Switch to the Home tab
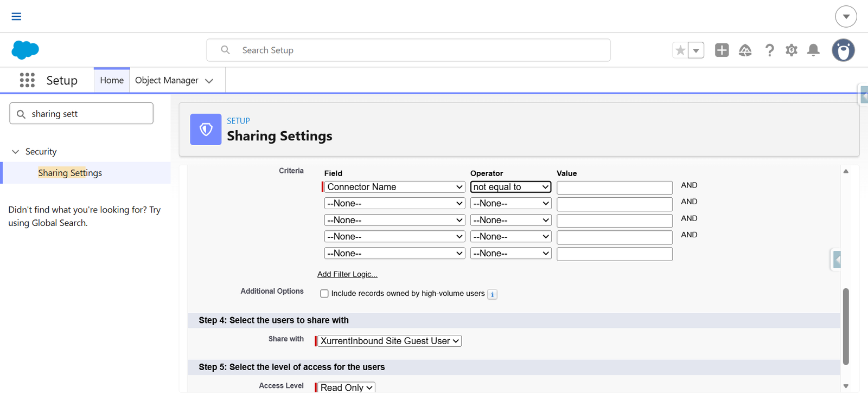This screenshot has height=401, width=868. (112, 80)
